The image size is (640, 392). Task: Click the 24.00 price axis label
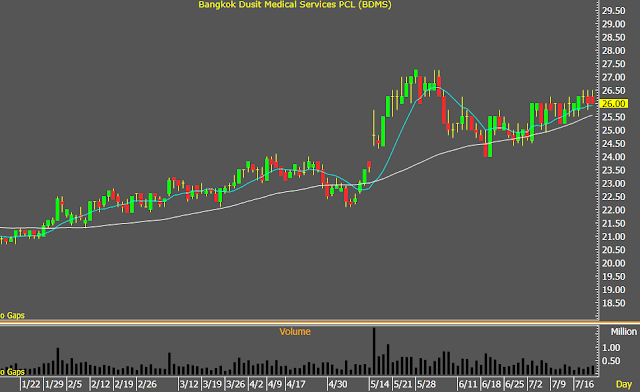613,157
